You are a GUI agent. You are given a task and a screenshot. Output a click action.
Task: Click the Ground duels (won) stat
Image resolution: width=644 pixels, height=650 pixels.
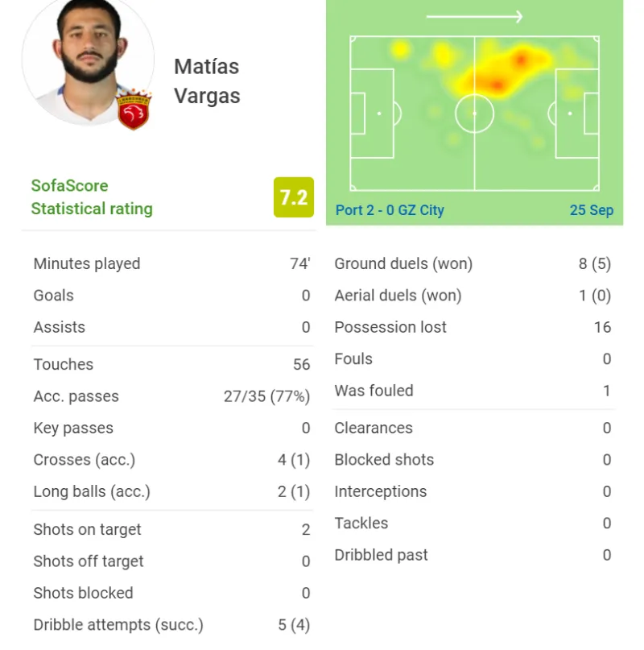473,263
